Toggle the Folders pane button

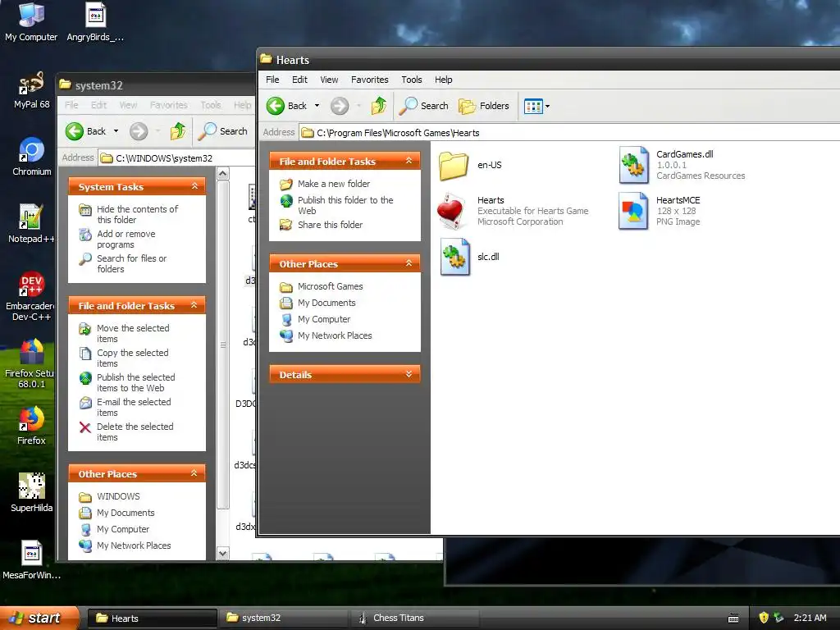tap(484, 106)
